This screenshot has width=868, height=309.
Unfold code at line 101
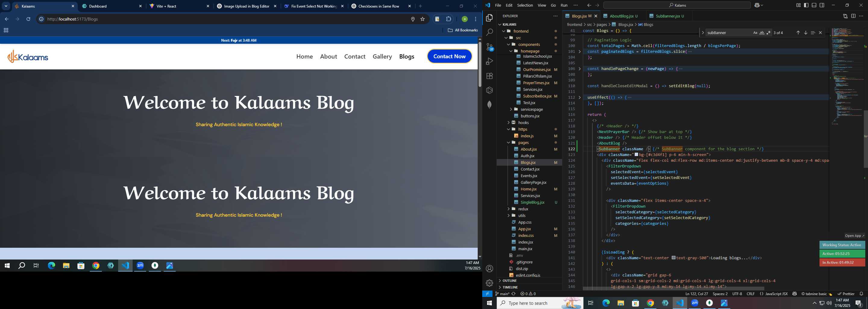pyautogui.click(x=580, y=52)
